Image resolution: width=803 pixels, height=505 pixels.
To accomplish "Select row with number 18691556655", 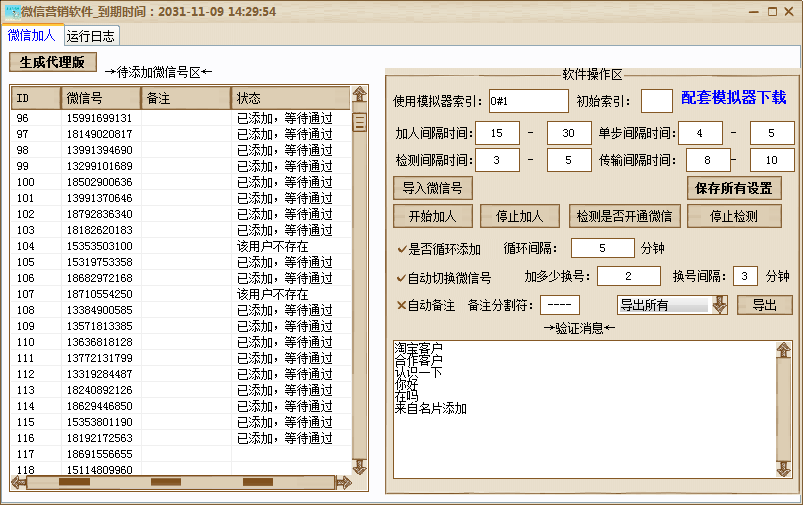I will (180, 454).
